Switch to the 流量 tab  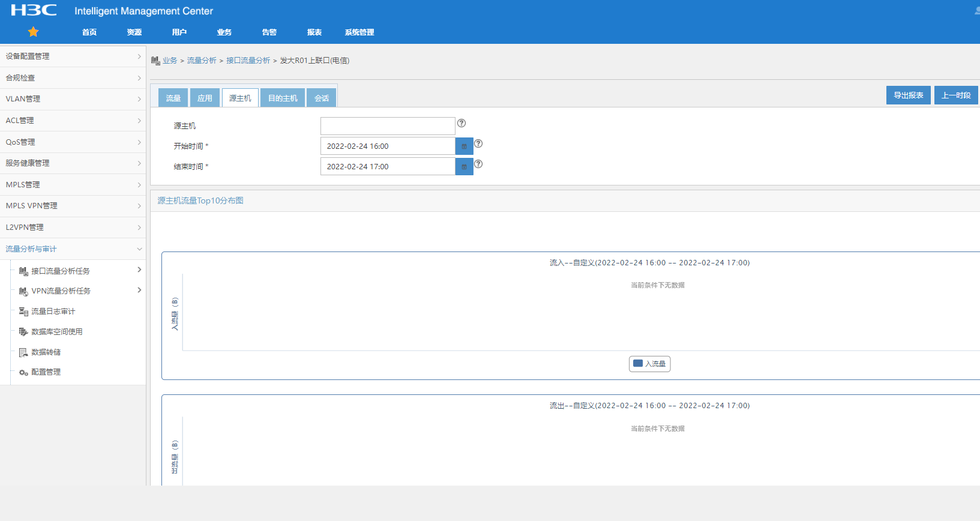(173, 98)
